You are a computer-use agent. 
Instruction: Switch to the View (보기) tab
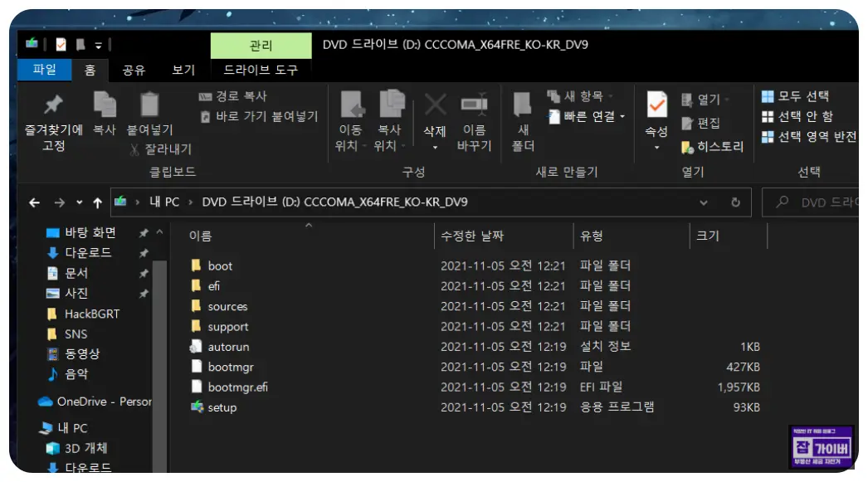(x=183, y=70)
